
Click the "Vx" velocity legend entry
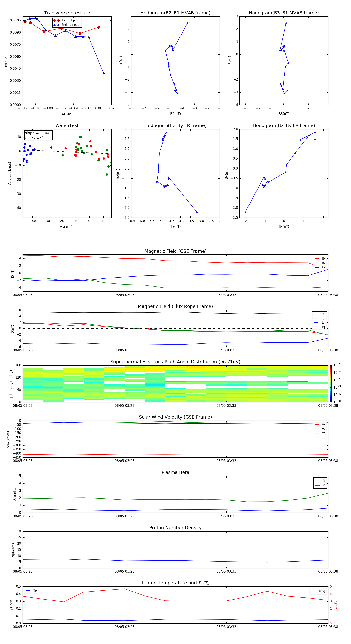(x=320, y=424)
